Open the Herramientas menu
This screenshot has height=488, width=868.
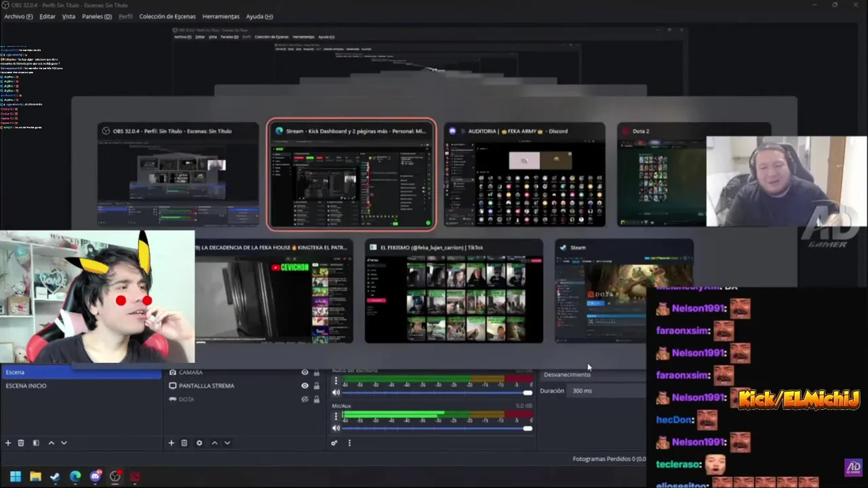221,16
